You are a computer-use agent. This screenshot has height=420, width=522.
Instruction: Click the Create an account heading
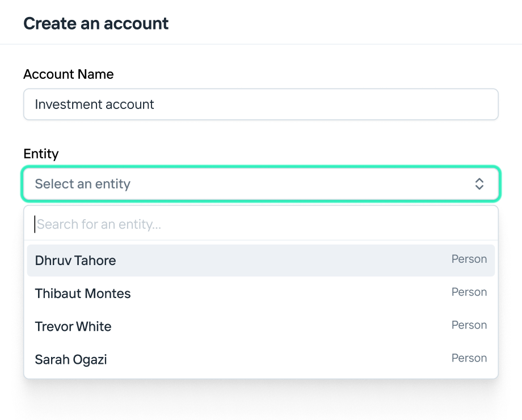tap(96, 24)
